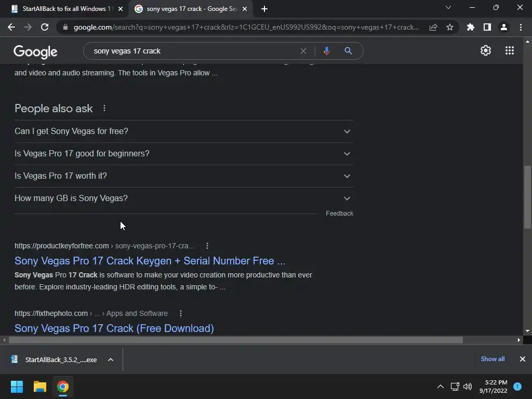Open the Chrome extensions puzzle icon
This screenshot has width=532, height=399.
click(471, 27)
